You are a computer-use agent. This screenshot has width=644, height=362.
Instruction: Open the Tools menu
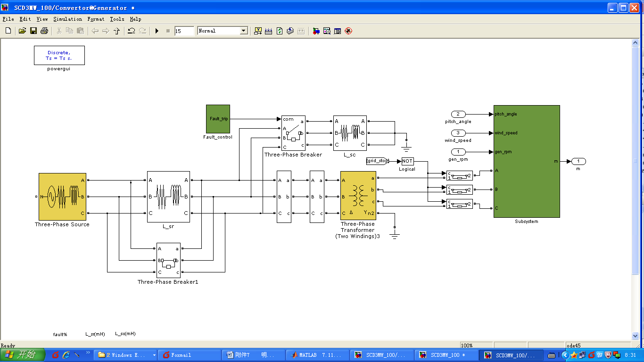(117, 19)
